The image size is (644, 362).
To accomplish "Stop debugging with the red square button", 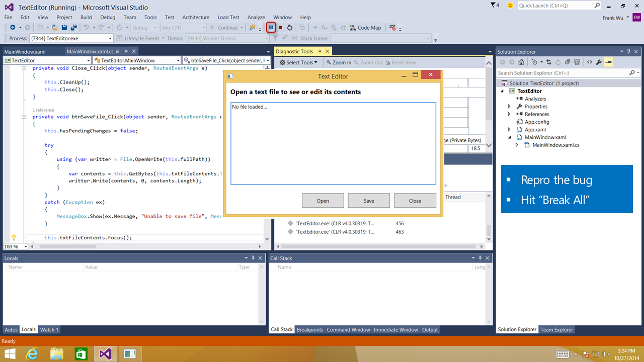I will coord(280,28).
